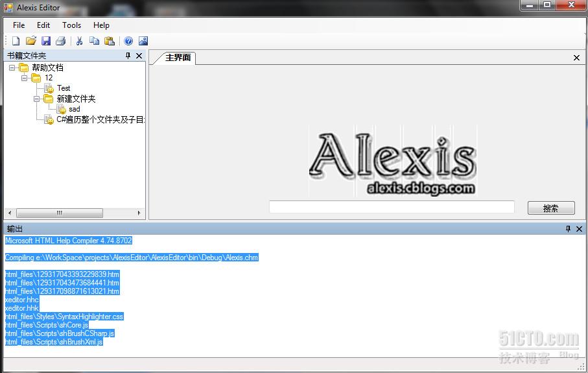Click the xeditor.hhc output line
The height and width of the screenshot is (373, 588).
point(22,300)
